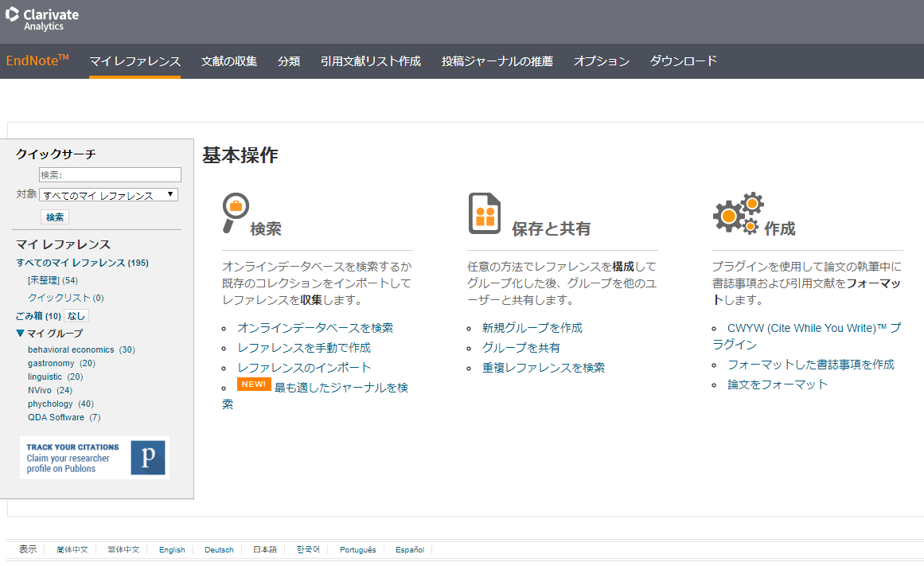The width and height of the screenshot is (924, 566).
Task: Select the 引用文献リスト作成 menu item
Action: 370,61
